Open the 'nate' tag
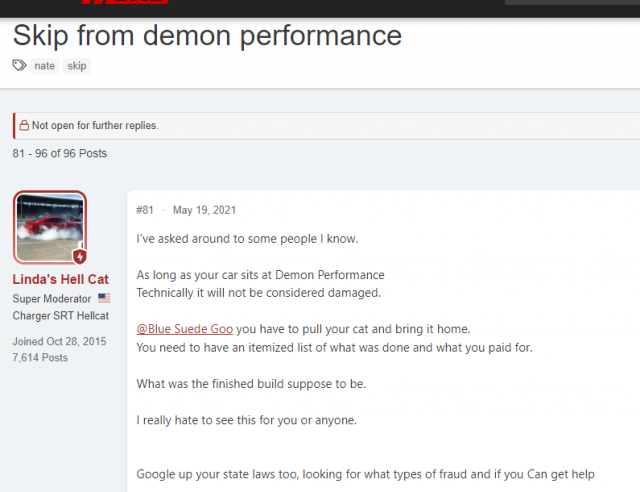This screenshot has width=640, height=492. [x=44, y=66]
